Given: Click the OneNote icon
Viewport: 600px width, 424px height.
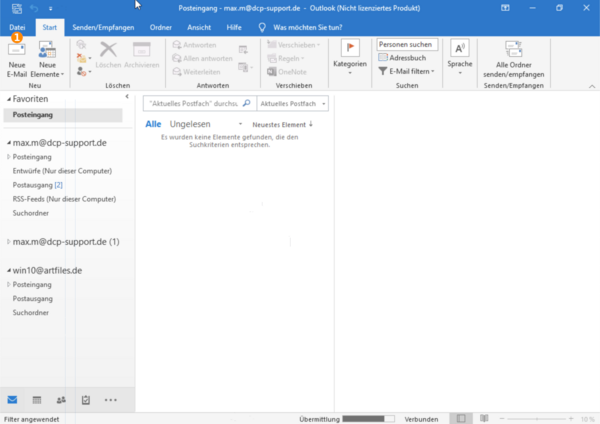Looking at the screenshot, I should [287, 72].
